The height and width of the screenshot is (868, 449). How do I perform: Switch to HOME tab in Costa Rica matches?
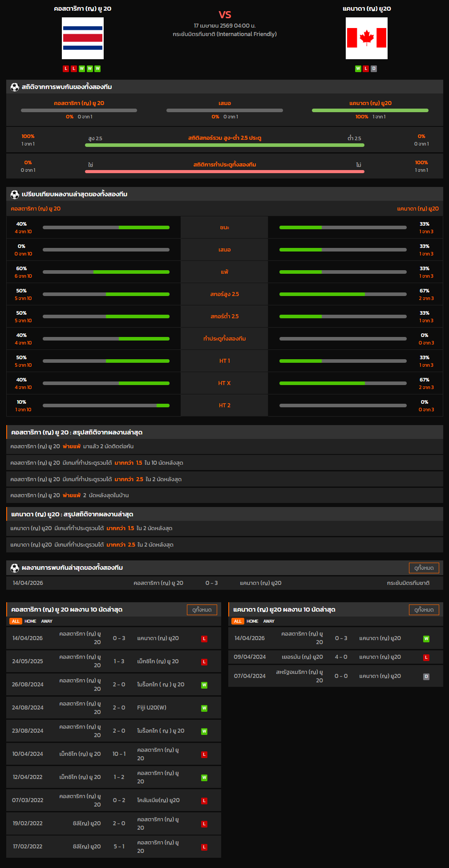click(x=30, y=621)
